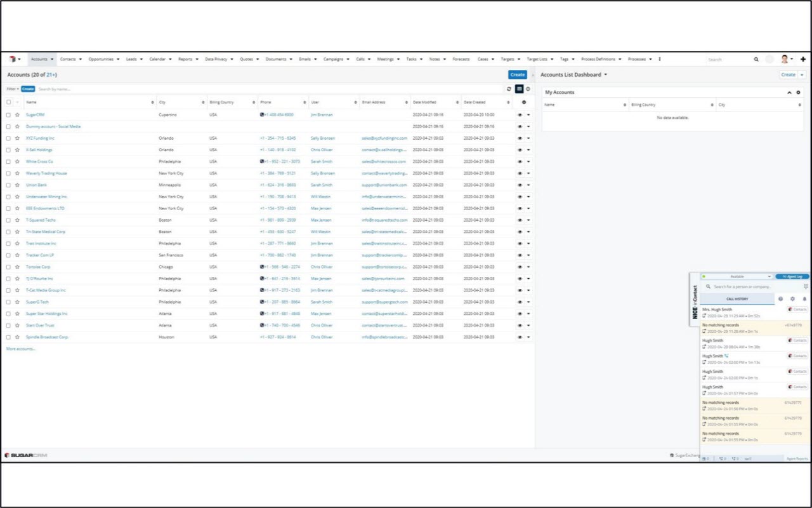Star the Tortoise Corp account
The height and width of the screenshot is (508, 812).
(x=18, y=267)
